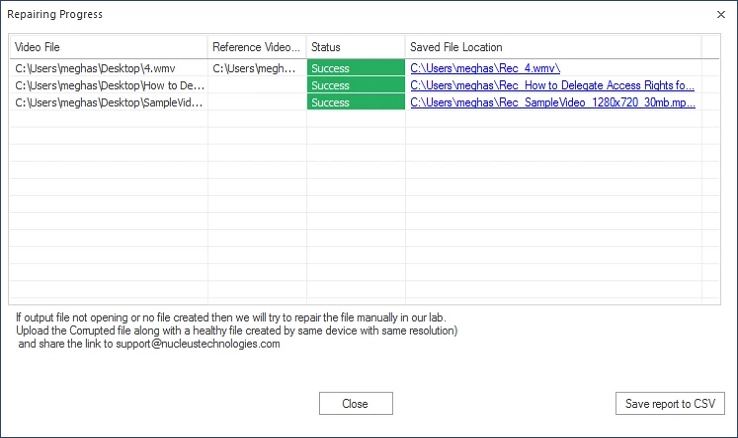Viewport: 738px width, 438px height.
Task: Click the Reference Video column header
Action: click(256, 47)
